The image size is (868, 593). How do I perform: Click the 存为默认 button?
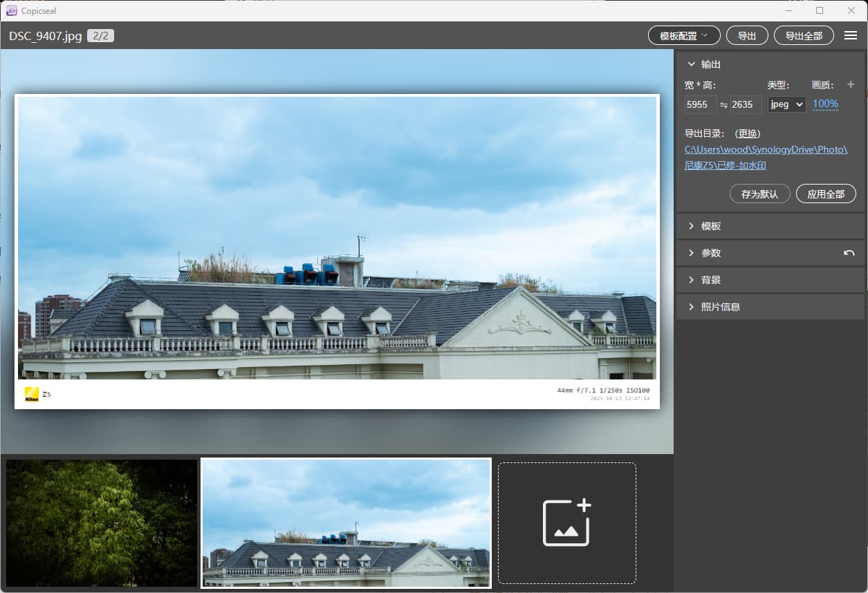tap(759, 194)
